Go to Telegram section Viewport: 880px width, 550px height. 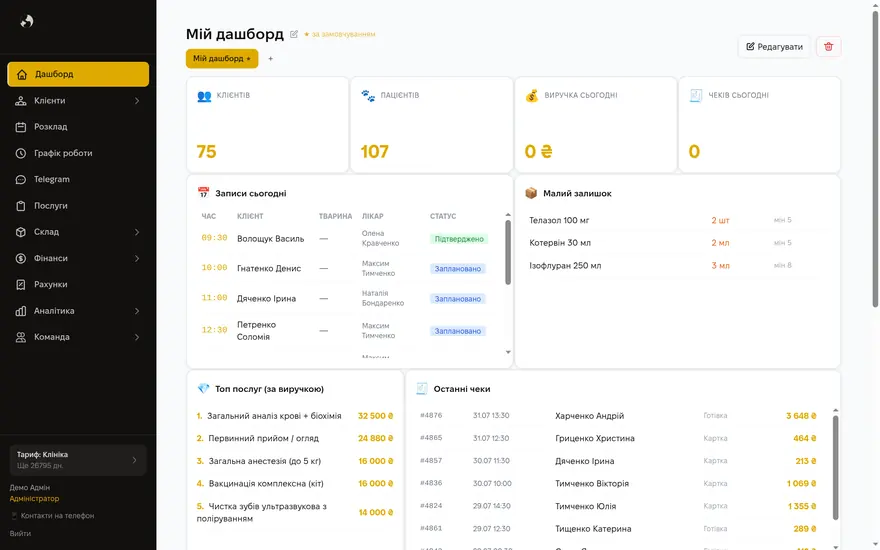click(x=78, y=180)
